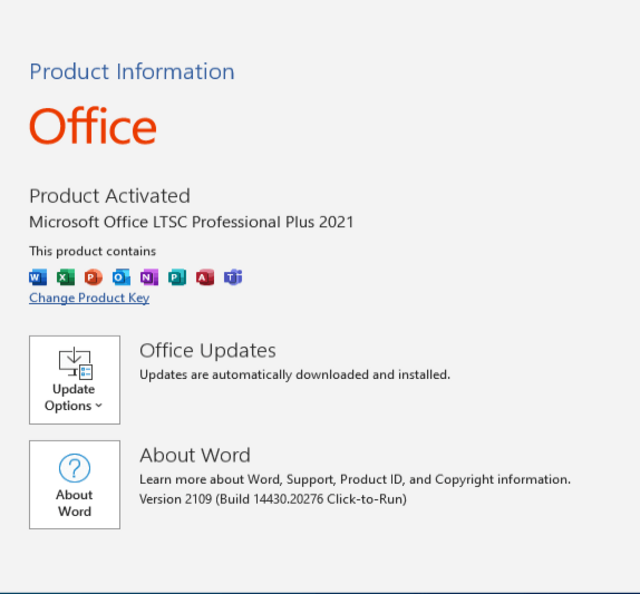The width and height of the screenshot is (640, 594).
Task: Click the PowerPoint app icon
Action: (93, 277)
